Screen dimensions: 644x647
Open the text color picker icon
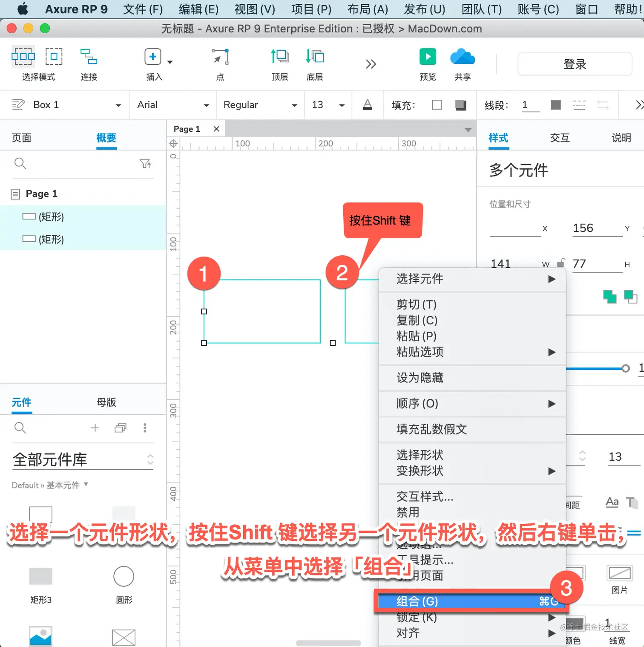[x=368, y=104]
